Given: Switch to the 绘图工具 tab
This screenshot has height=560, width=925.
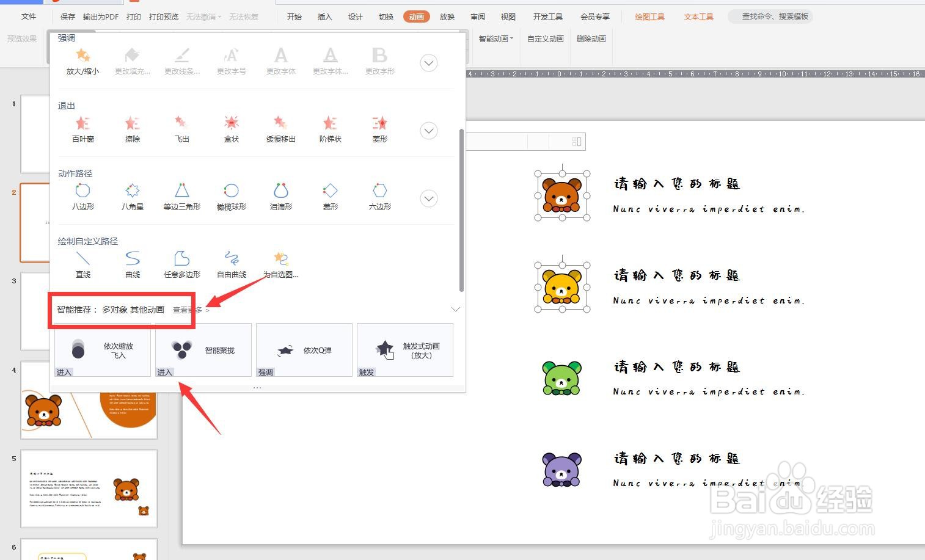Looking at the screenshot, I should (649, 16).
